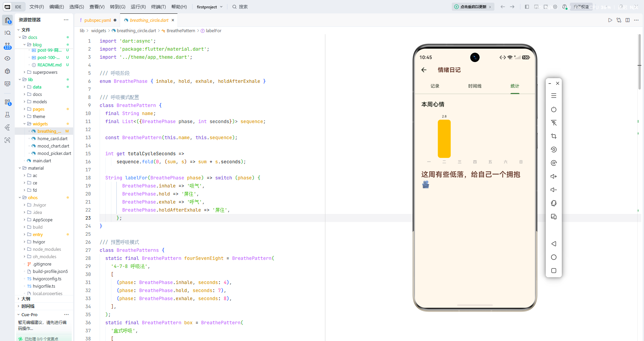Open the Debug bug icon view
Screen dimensions: 644x341
click(7, 71)
